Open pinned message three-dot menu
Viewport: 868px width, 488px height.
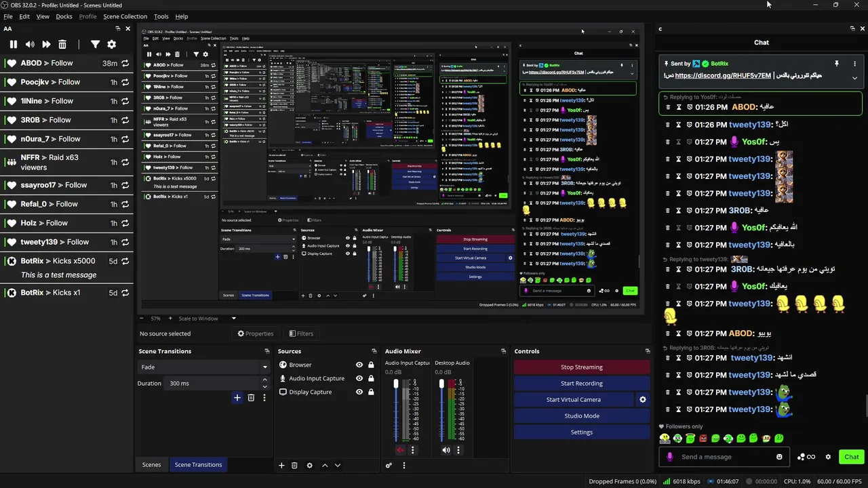coord(855,64)
